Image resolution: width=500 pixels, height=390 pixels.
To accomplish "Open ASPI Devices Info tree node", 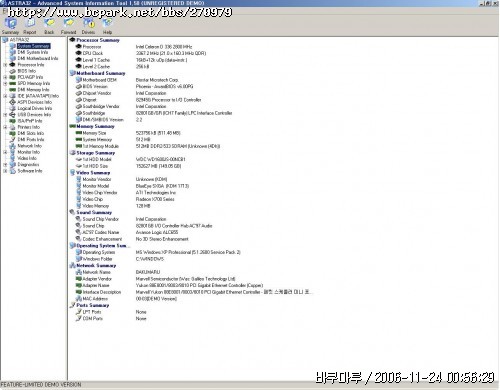I will coord(34,102).
